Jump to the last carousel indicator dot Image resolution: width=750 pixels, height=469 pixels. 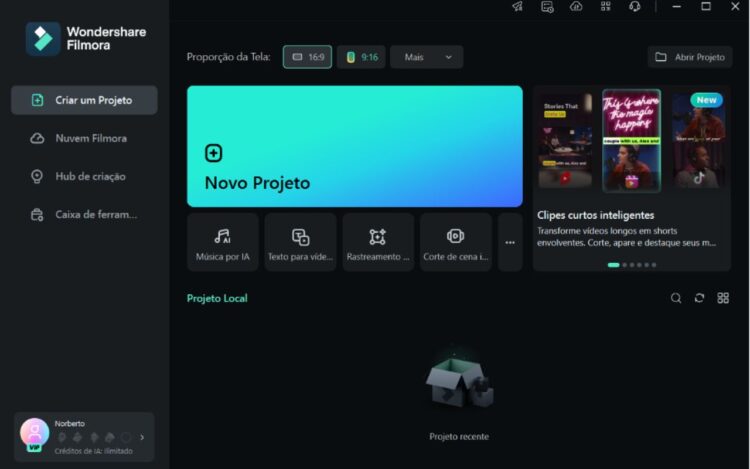coord(654,265)
